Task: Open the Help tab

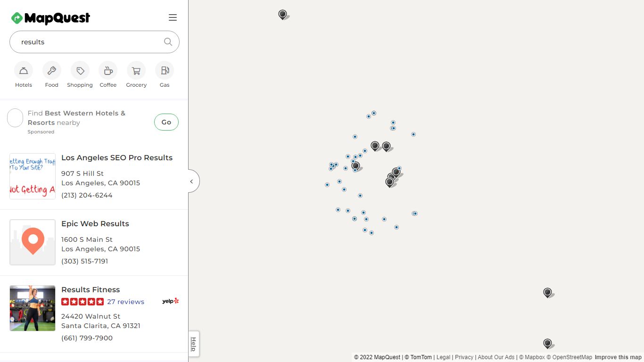Action: (193, 344)
